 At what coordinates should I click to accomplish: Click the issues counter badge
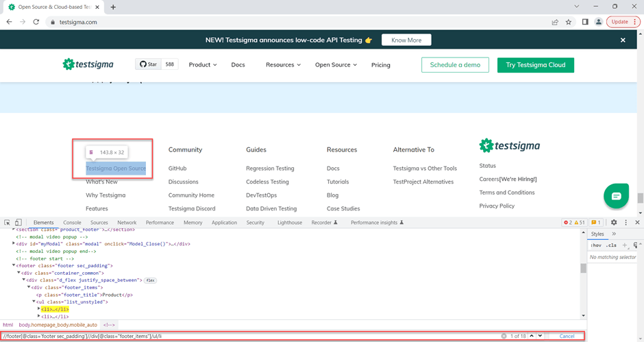click(595, 222)
